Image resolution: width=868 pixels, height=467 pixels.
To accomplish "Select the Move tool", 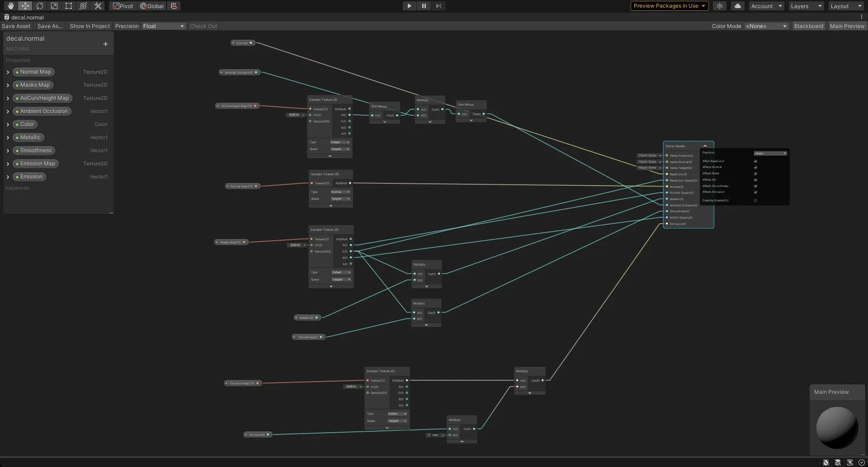I will tap(25, 6).
